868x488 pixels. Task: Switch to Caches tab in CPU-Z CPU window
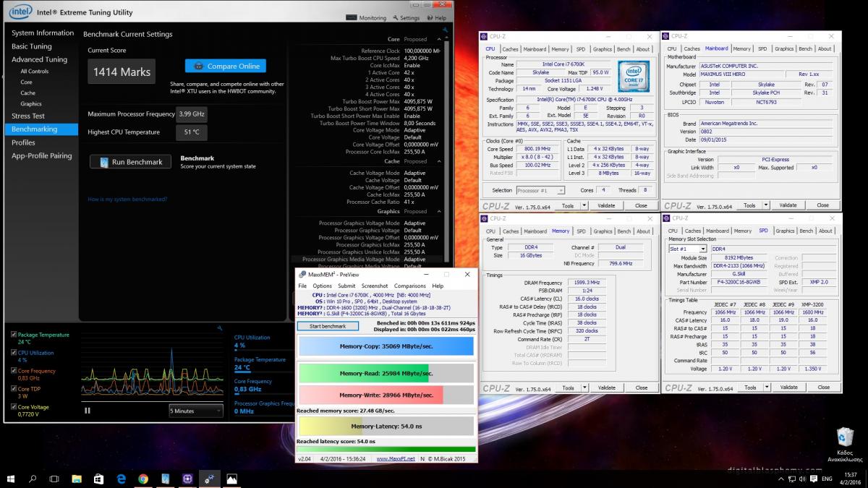(511, 49)
